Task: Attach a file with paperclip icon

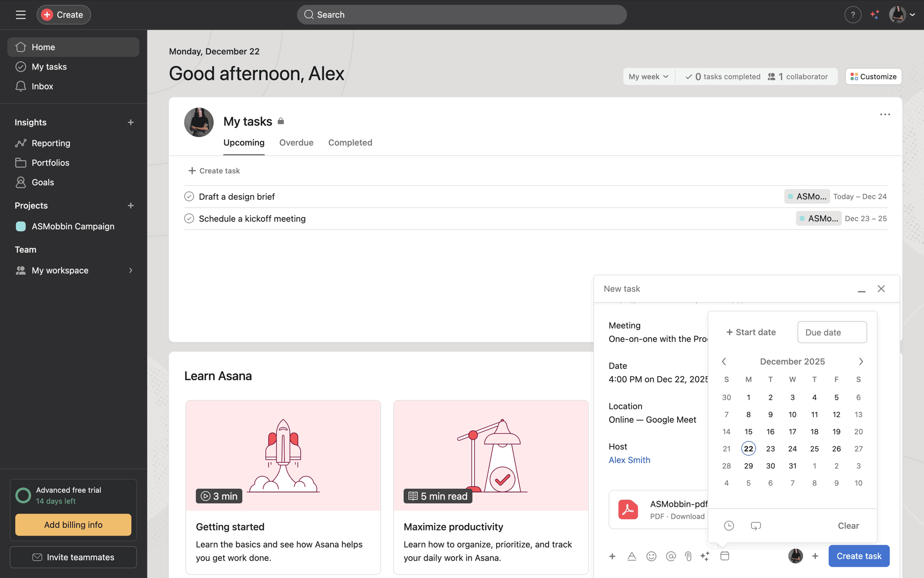Action: pos(688,556)
